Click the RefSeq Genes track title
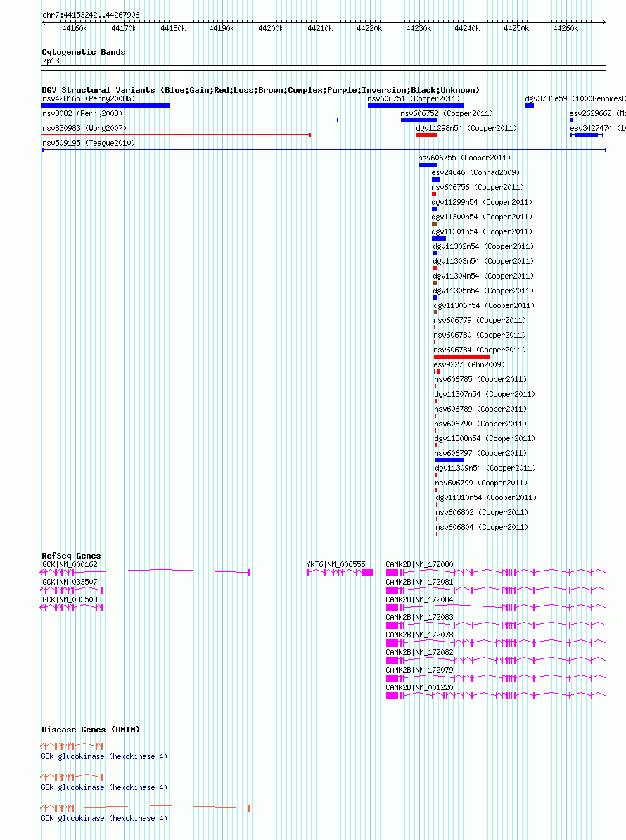Screen dimensions: 626x840 click(x=71, y=556)
